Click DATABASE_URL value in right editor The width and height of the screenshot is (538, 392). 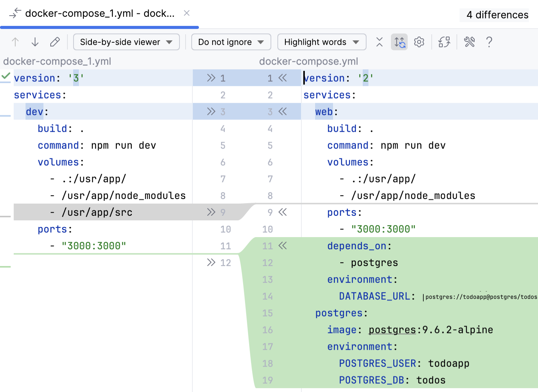[x=481, y=297]
